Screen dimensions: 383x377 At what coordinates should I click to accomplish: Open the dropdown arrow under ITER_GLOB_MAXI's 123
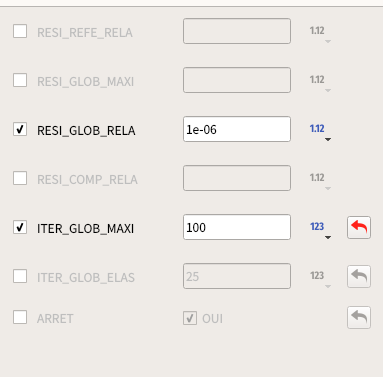click(328, 237)
